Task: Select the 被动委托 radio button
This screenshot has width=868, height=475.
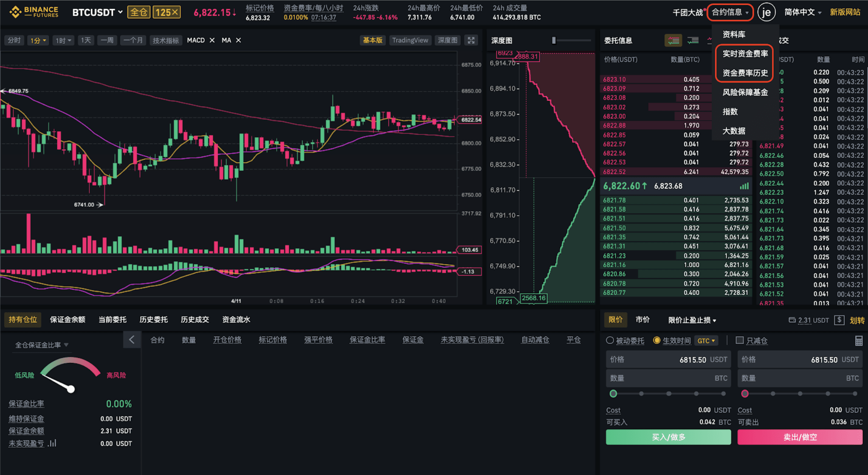Action: 610,340
